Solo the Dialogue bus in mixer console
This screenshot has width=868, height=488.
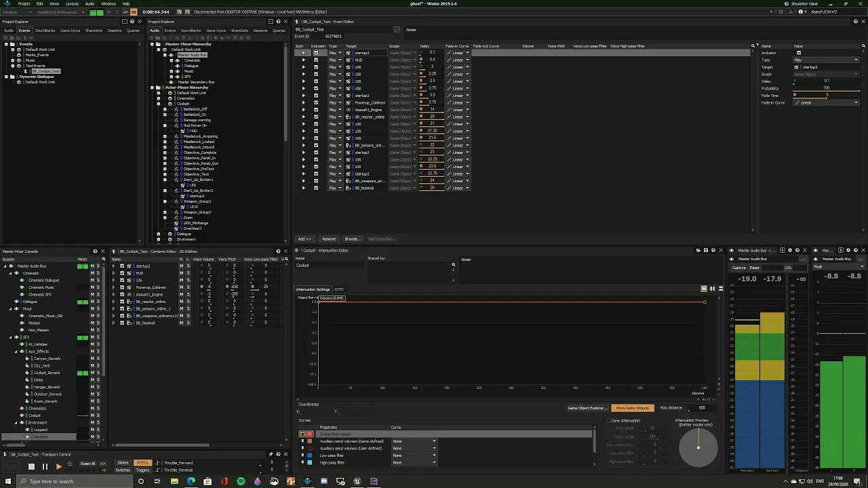tap(98, 302)
